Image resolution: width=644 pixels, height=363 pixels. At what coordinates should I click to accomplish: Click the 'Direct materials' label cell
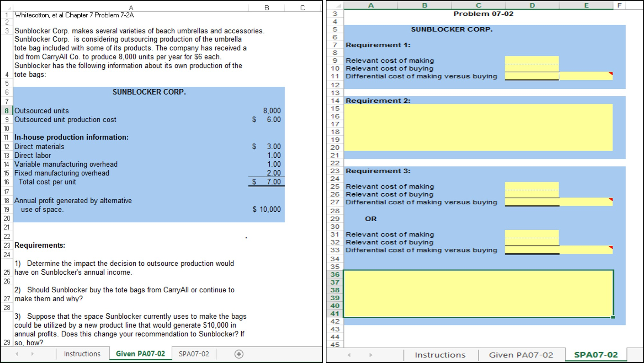[39, 146]
